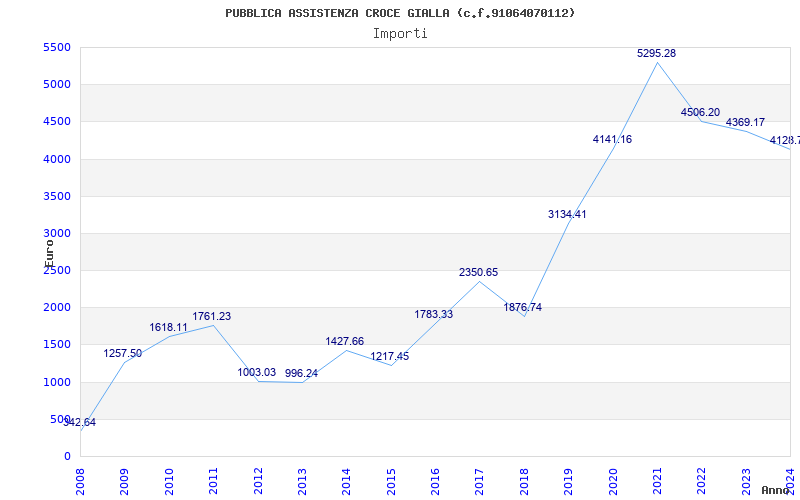This screenshot has height=500, width=800.
Task: Click the Importi subtitle
Action: (400, 33)
